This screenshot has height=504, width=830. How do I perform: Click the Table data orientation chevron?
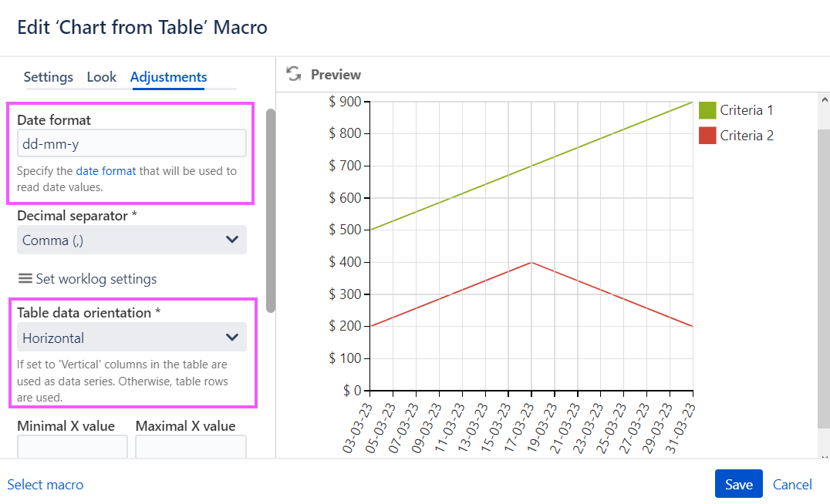[232, 337]
